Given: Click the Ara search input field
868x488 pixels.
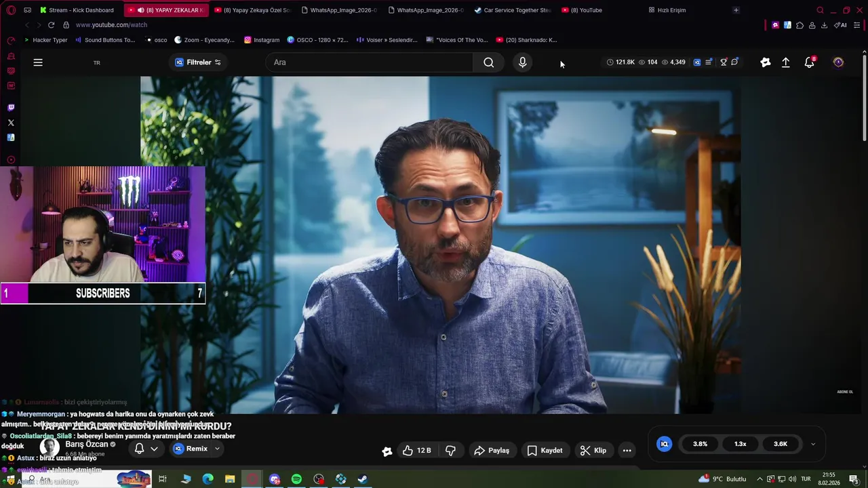Looking at the screenshot, I should 370,62.
